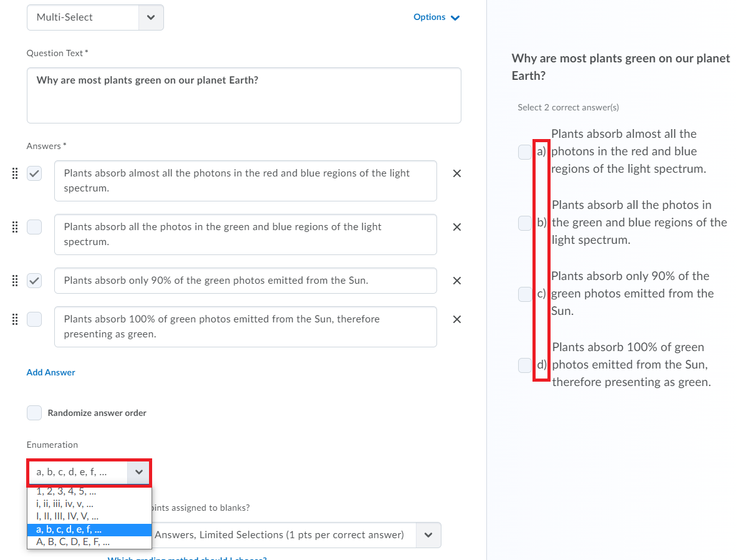Delete the 'green and blue regions' answer
The width and height of the screenshot is (737, 560).
(x=456, y=227)
